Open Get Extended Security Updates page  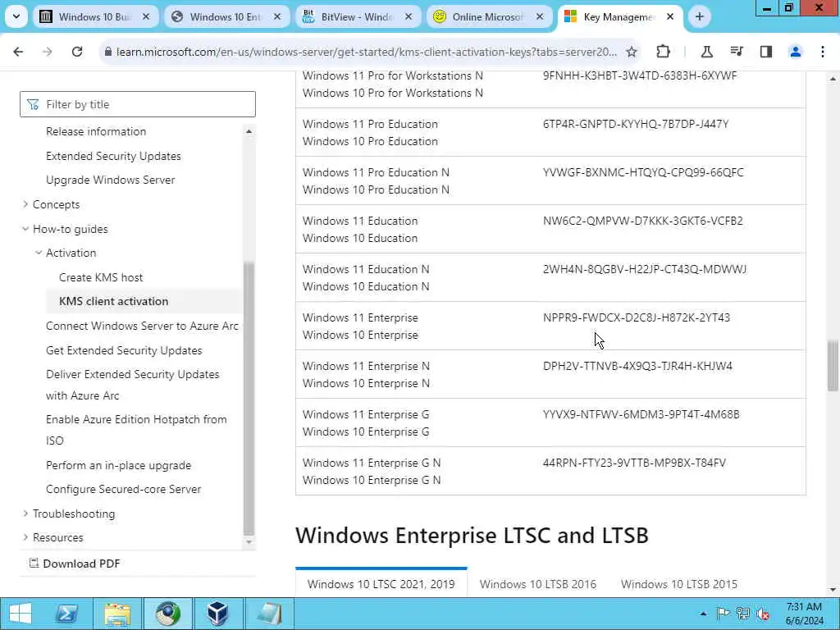(x=124, y=350)
